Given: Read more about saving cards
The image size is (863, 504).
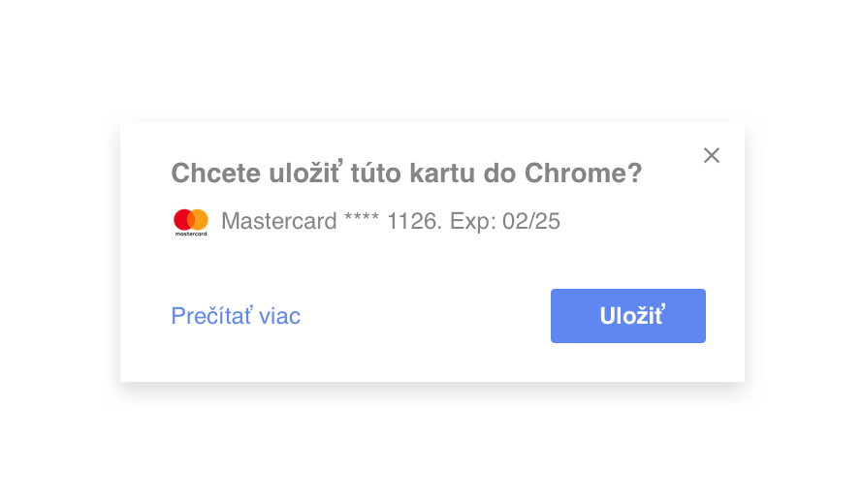Looking at the screenshot, I should 236,316.
